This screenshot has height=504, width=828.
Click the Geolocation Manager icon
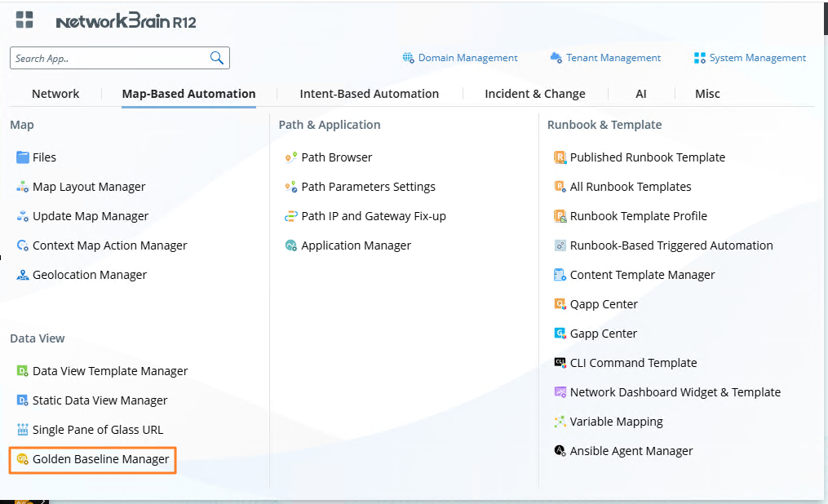[x=23, y=275]
